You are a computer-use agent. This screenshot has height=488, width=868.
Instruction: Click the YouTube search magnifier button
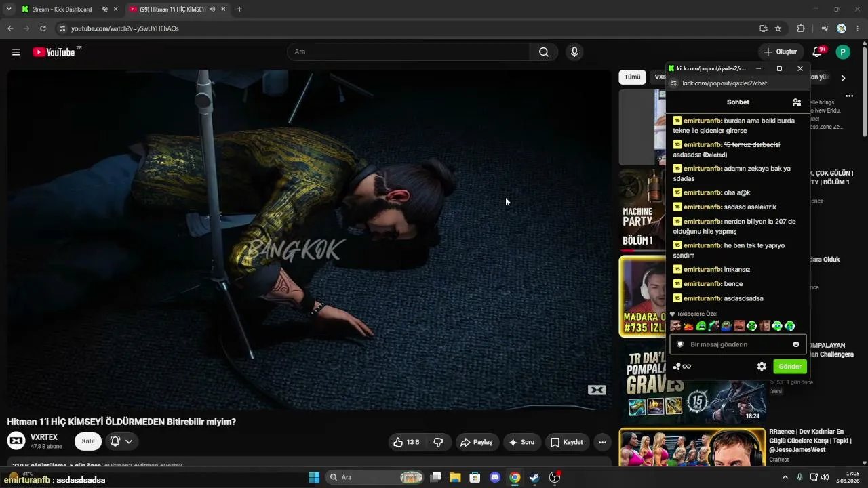click(x=544, y=52)
